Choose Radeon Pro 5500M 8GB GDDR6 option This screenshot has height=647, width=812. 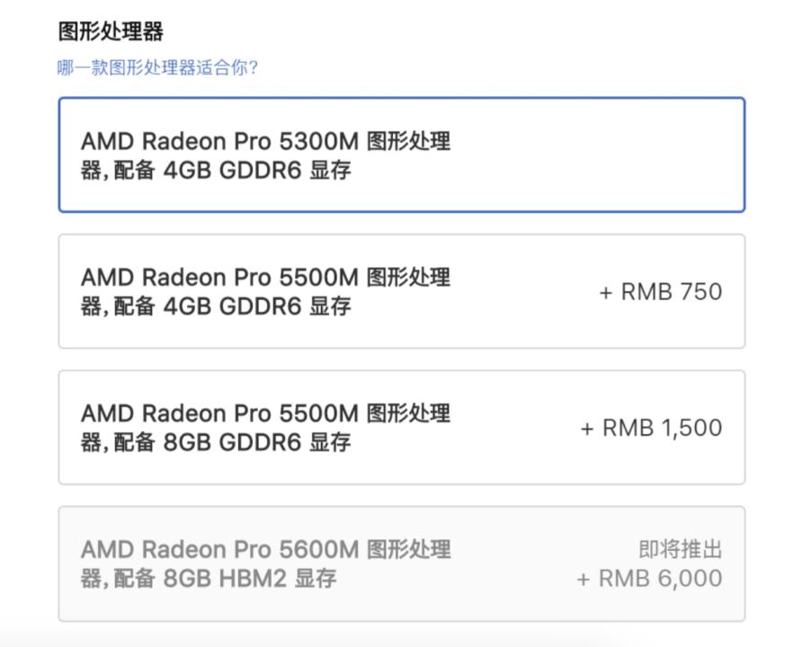point(401,428)
